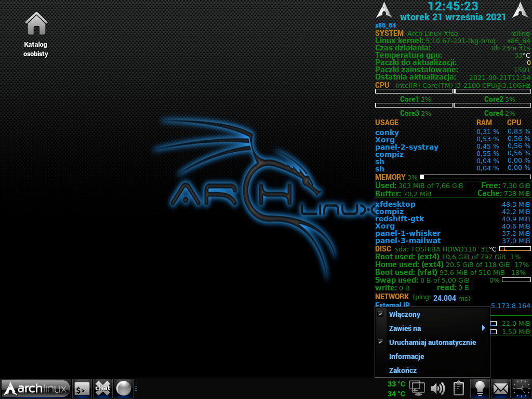The height and width of the screenshot is (399, 532).
Task: Open the clipboard manager tray icon
Action: pyautogui.click(x=458, y=388)
